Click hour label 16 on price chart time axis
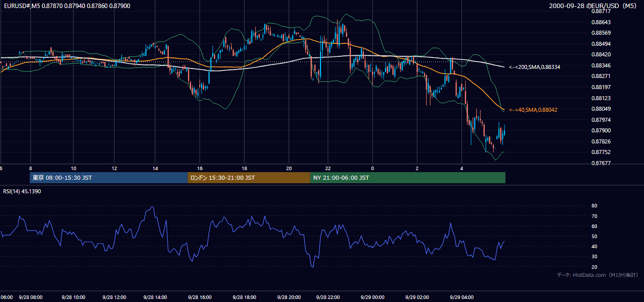 pyautogui.click(x=200, y=168)
